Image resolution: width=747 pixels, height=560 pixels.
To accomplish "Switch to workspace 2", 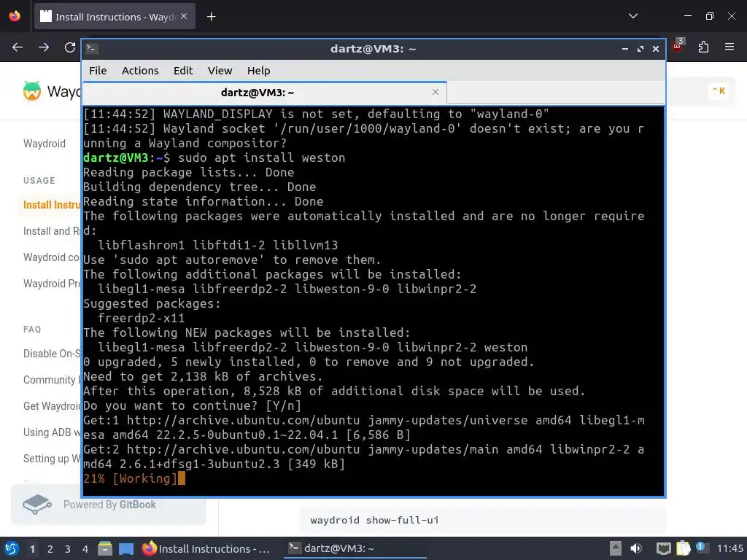I will pos(50,549).
